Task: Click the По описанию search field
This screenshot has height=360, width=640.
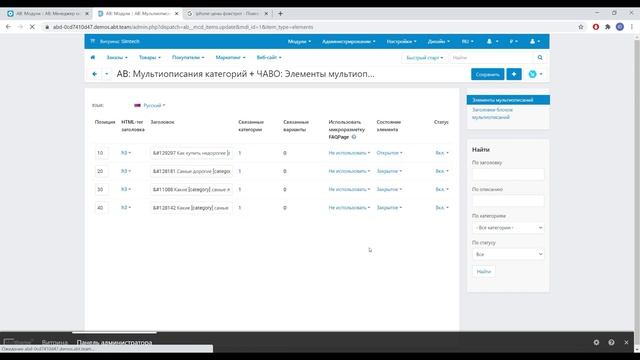Action: pyautogui.click(x=508, y=201)
